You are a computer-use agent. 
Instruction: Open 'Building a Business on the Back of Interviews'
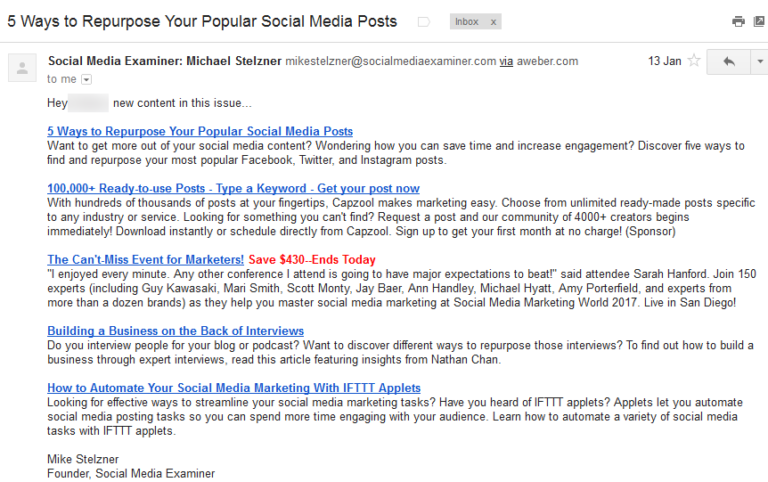[x=175, y=331]
